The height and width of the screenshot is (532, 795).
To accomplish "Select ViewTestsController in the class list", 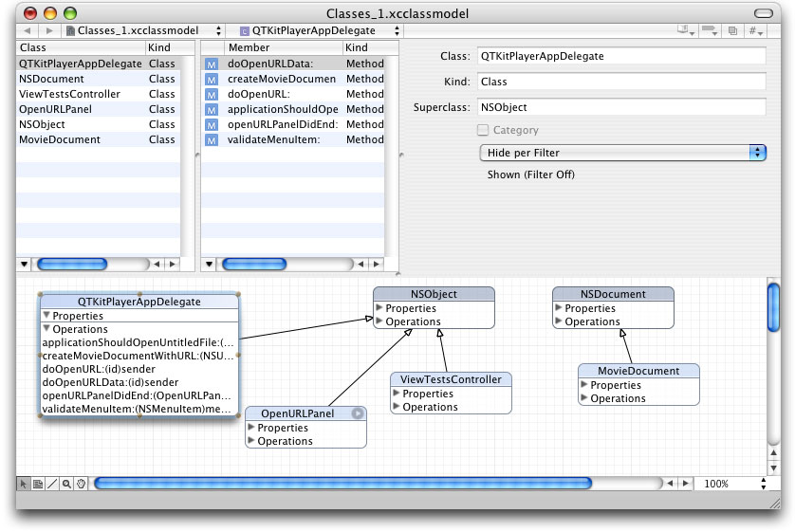I will [x=70, y=94].
